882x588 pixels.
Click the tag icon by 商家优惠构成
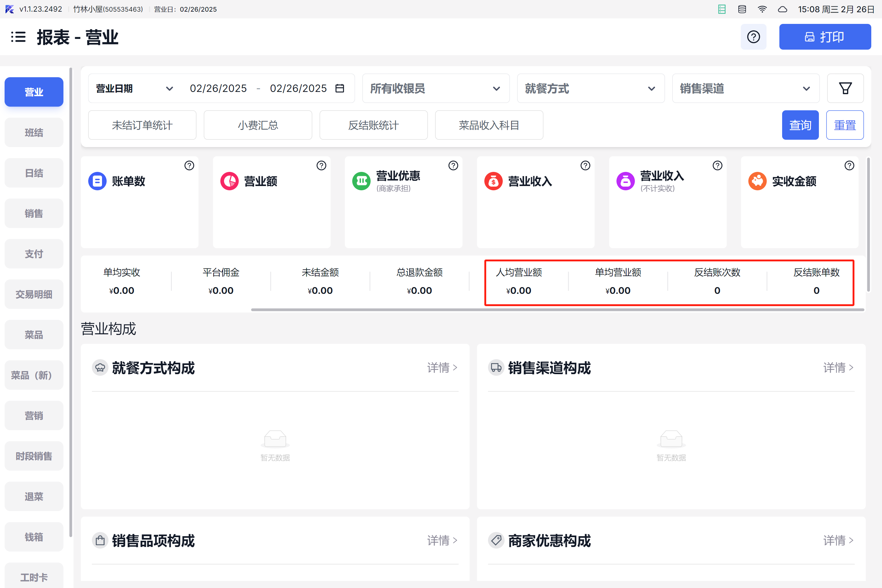click(496, 541)
